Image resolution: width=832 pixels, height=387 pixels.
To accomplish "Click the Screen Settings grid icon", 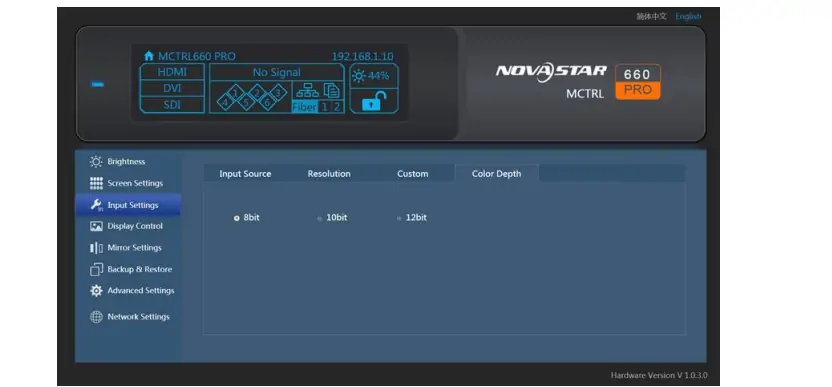I will tap(96, 183).
